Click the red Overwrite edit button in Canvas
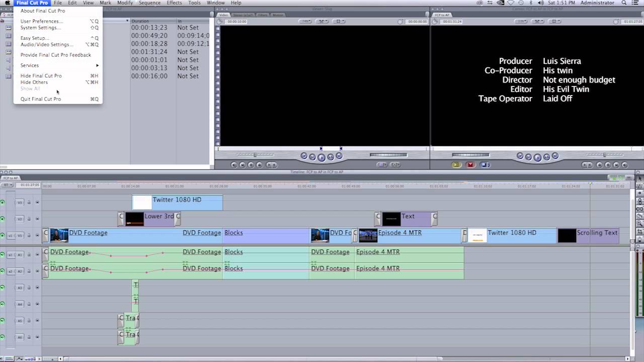Image resolution: width=644 pixels, height=362 pixels. [471, 164]
